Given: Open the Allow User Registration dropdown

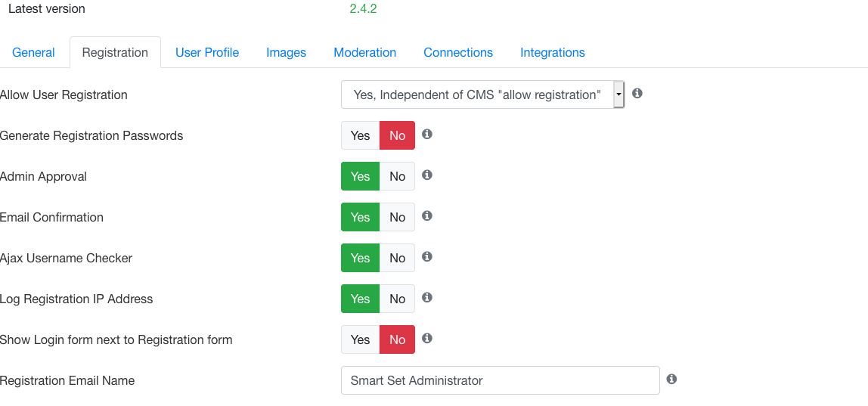Looking at the screenshot, I should pyautogui.click(x=482, y=95).
